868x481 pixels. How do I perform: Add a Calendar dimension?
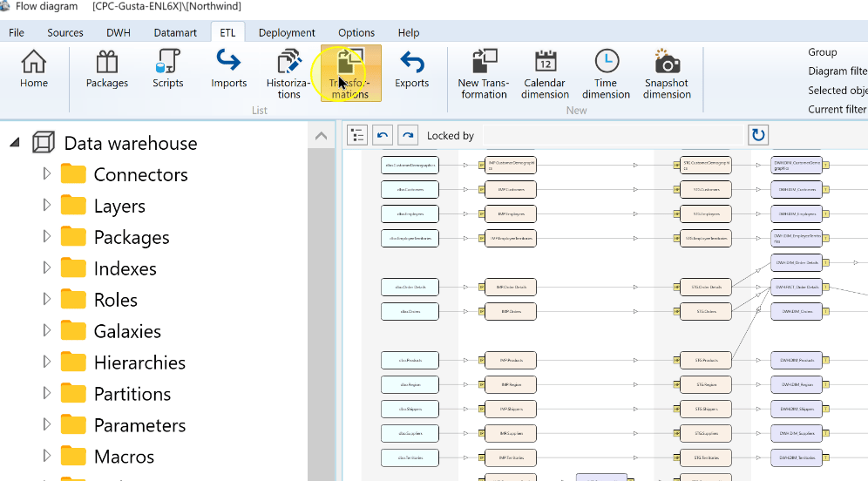(x=545, y=74)
